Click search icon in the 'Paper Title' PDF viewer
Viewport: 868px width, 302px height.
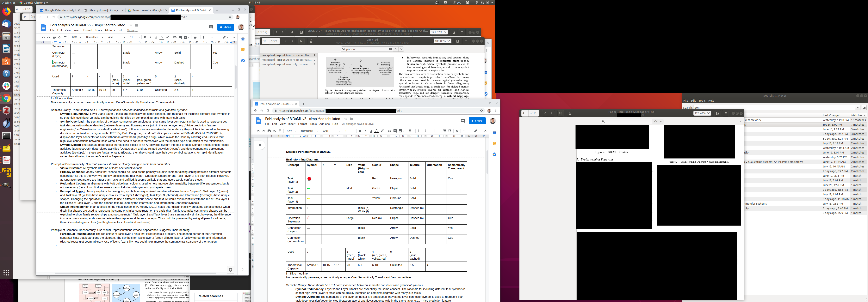(x=561, y=113)
